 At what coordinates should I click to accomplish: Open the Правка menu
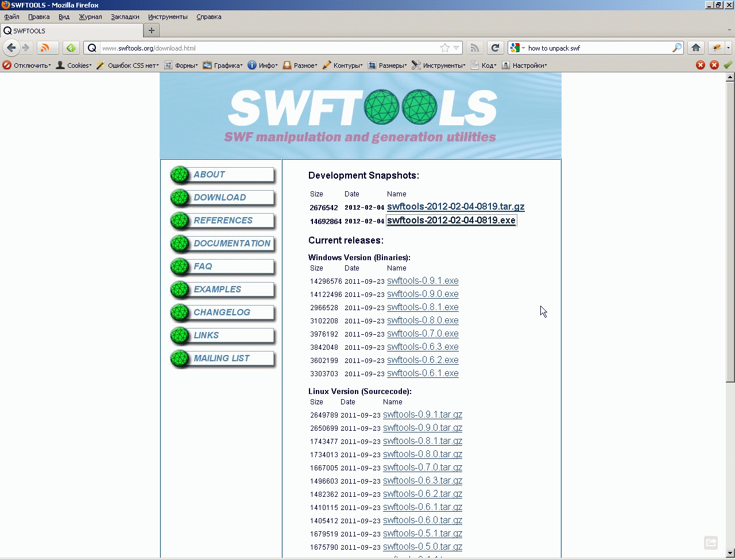(x=39, y=17)
